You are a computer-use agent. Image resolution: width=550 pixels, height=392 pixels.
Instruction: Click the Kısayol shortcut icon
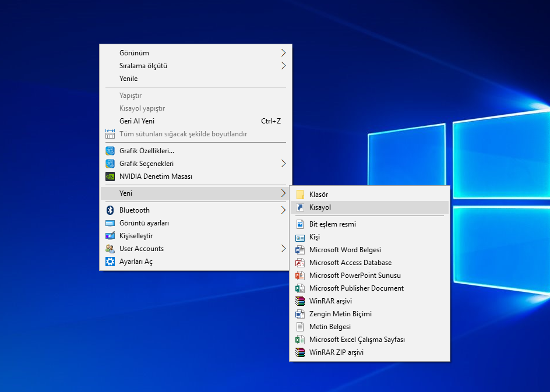(300, 207)
